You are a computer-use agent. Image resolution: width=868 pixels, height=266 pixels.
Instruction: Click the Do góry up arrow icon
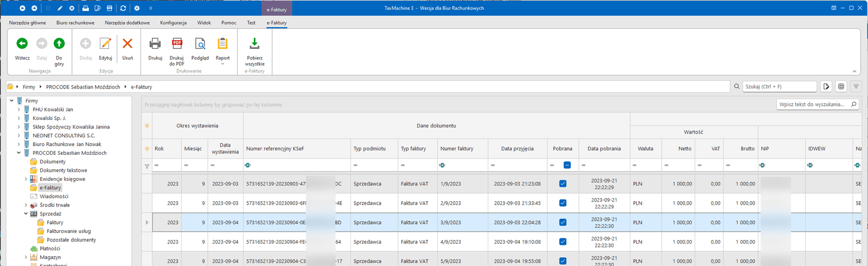59,43
